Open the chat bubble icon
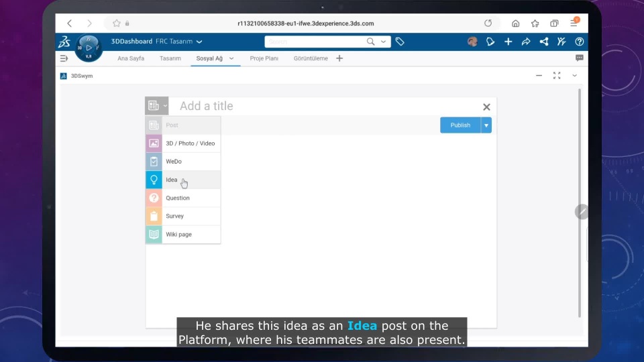The width and height of the screenshot is (644, 362). coord(580,58)
